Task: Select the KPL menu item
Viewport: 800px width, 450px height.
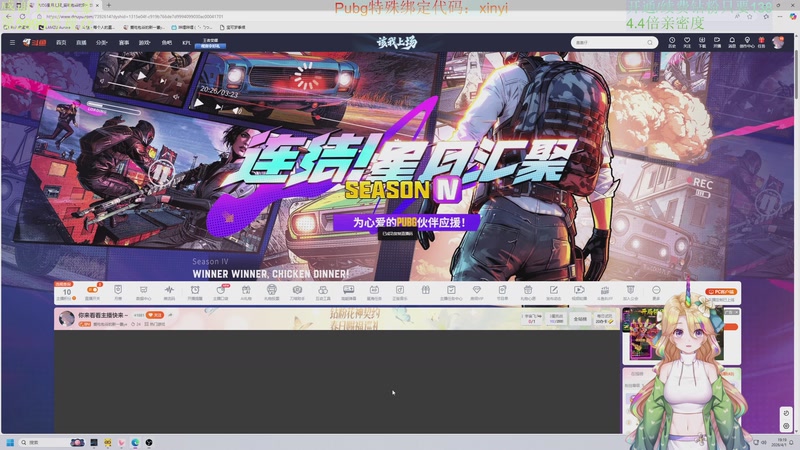Action: [x=186, y=43]
